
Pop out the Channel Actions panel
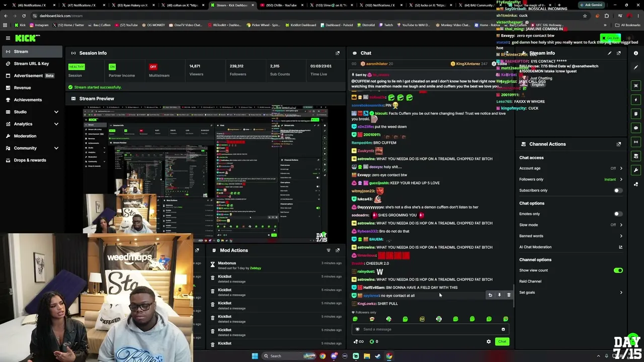[619, 144]
